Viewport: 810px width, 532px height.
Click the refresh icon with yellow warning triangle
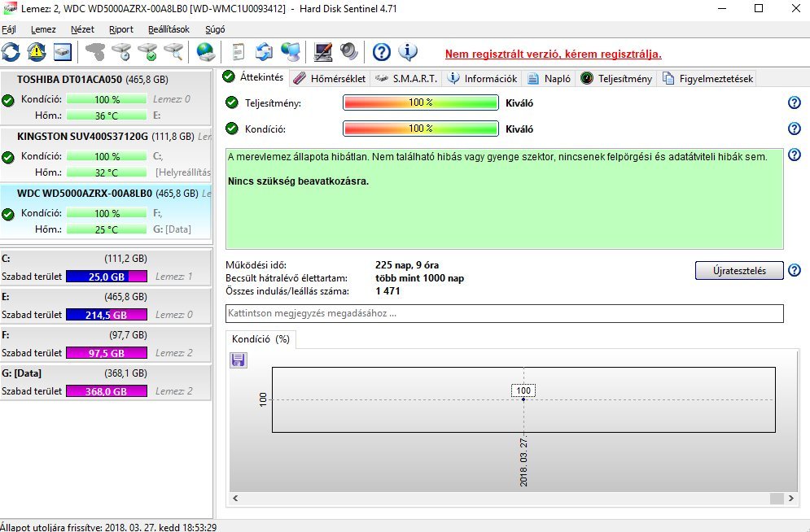[36, 51]
